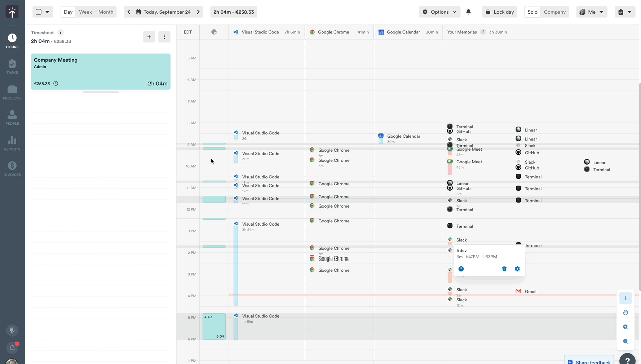Open Invoices in the sidebar
The image size is (641, 364).
pyautogui.click(x=12, y=169)
